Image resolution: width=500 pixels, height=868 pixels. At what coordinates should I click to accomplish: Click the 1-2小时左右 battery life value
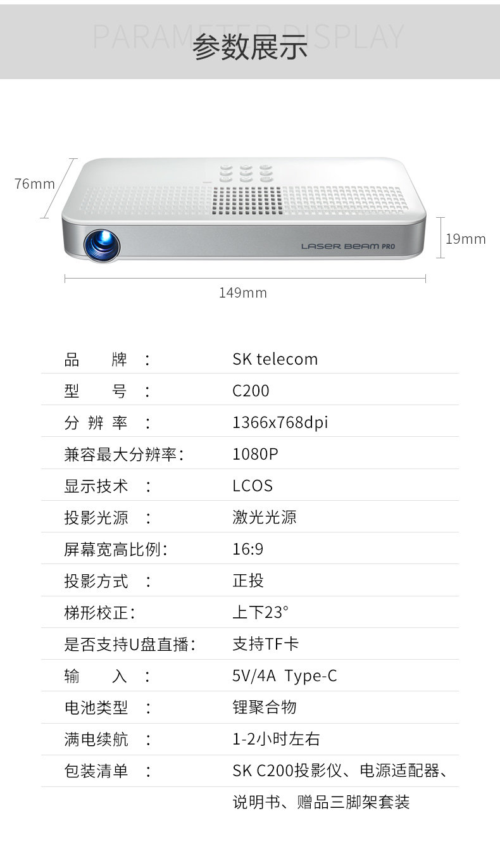click(x=276, y=739)
